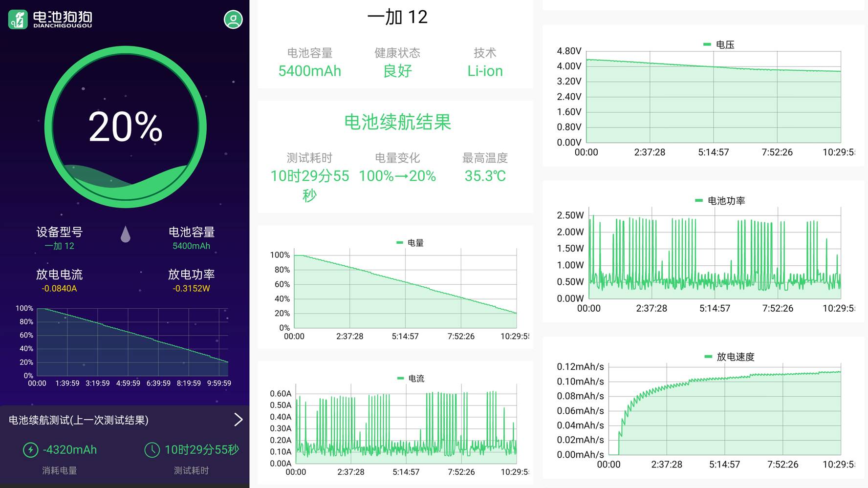Click the 5400mAh value under the gauge
868x488 pixels.
(191, 246)
